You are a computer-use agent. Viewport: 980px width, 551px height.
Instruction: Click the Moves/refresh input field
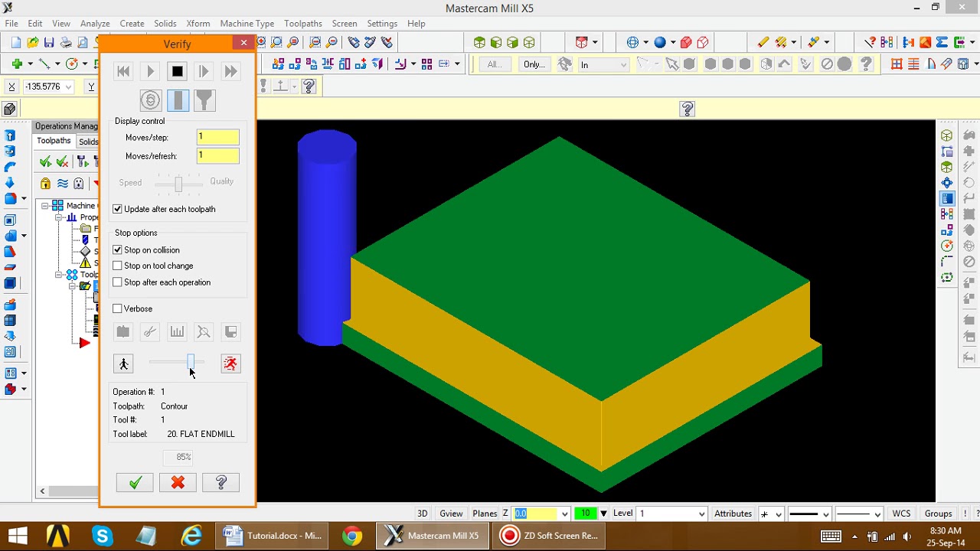coord(218,156)
